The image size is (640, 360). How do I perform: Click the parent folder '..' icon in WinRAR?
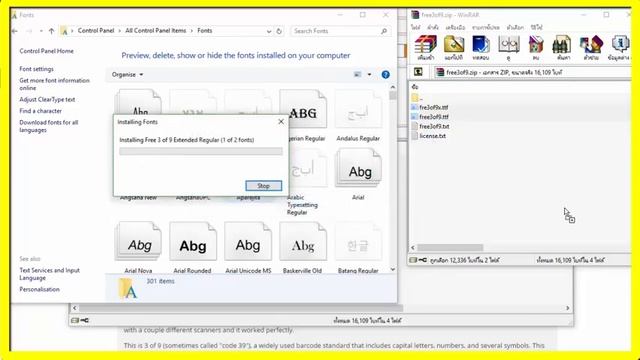(415, 98)
